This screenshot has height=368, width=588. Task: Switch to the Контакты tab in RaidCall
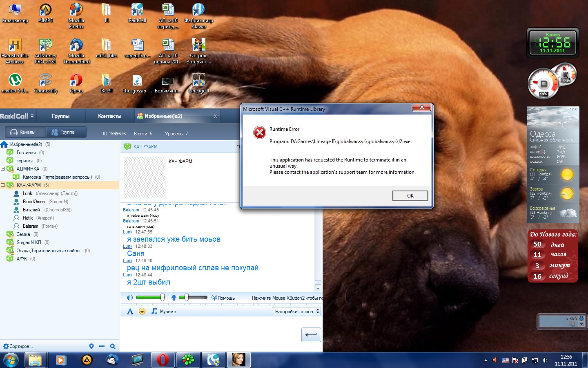click(x=109, y=116)
